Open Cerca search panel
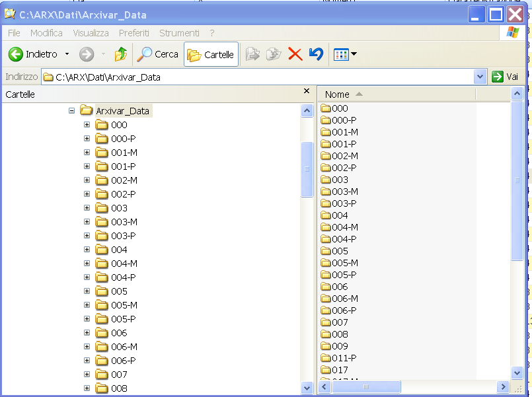This screenshot has height=397, width=532. click(x=157, y=54)
